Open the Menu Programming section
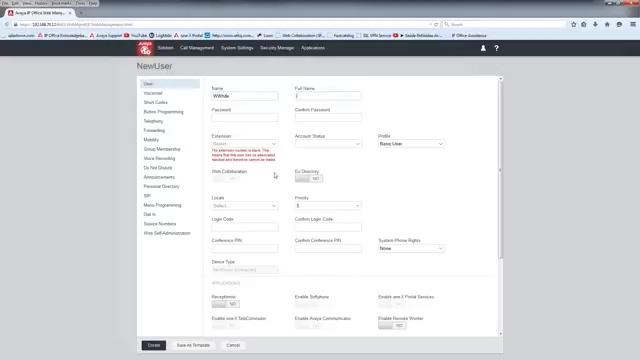The height and width of the screenshot is (360, 640). (162, 205)
